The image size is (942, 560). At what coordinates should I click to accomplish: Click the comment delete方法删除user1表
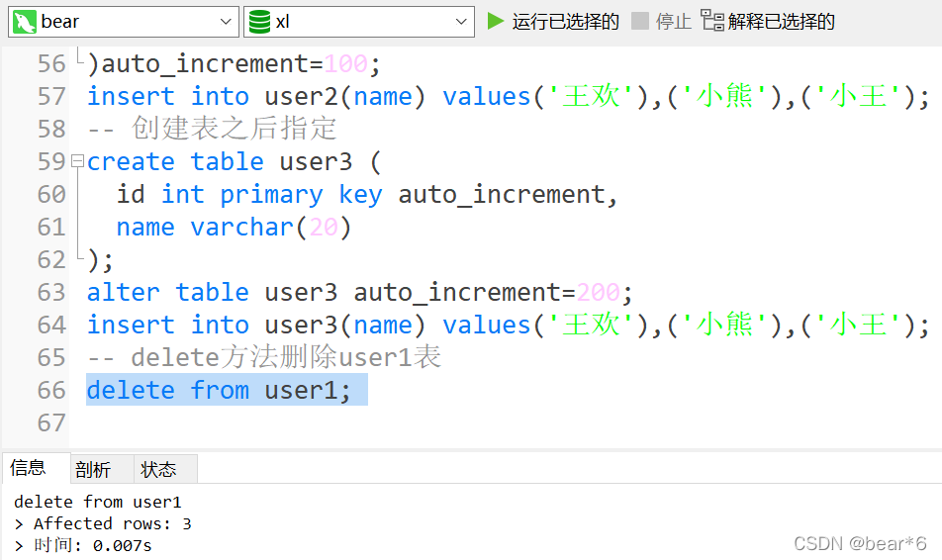[264, 357]
